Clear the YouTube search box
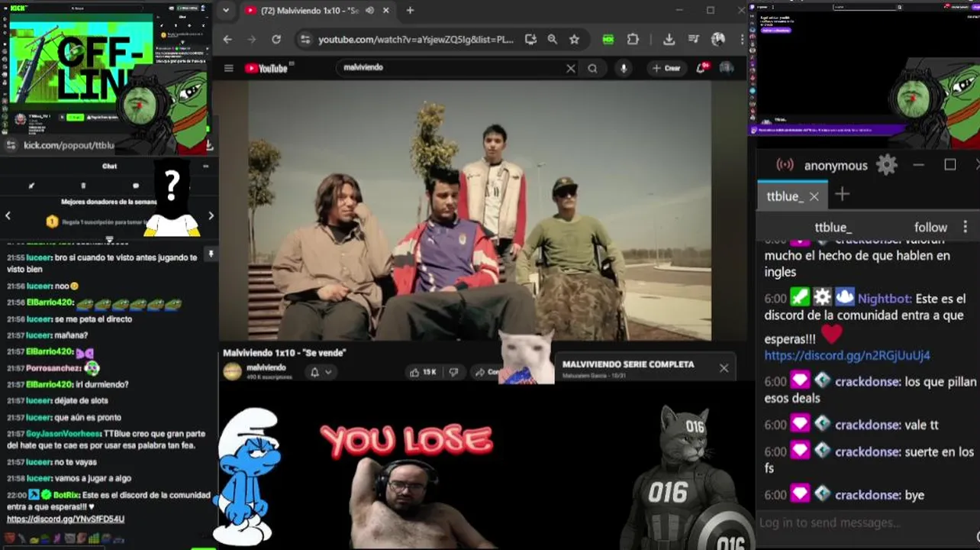980x550 pixels. (x=570, y=68)
